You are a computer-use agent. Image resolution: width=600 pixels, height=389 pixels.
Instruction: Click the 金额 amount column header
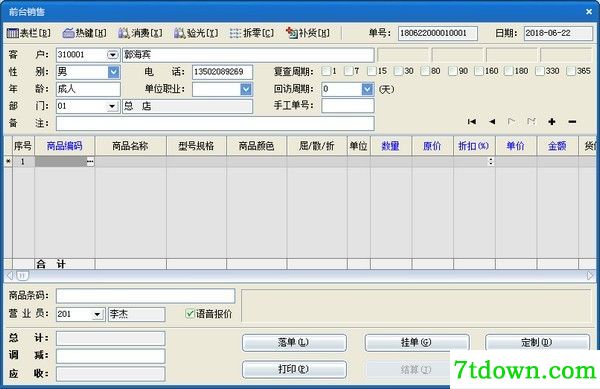[557, 146]
